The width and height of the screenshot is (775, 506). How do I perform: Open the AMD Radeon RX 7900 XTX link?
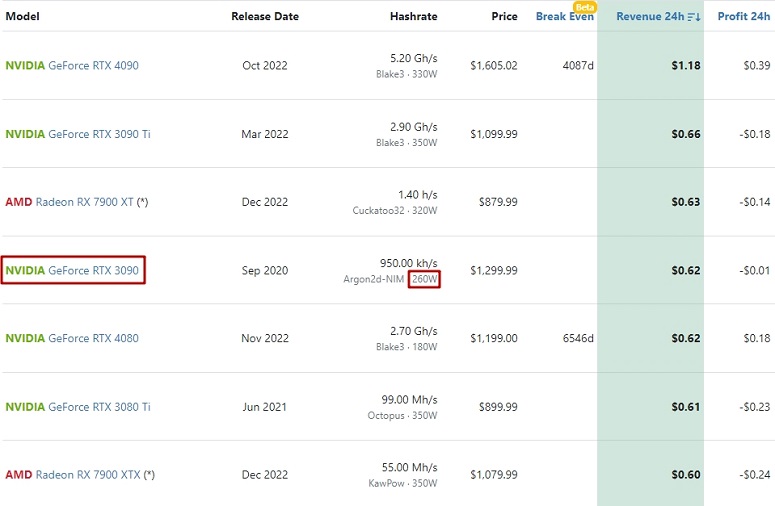(x=73, y=474)
